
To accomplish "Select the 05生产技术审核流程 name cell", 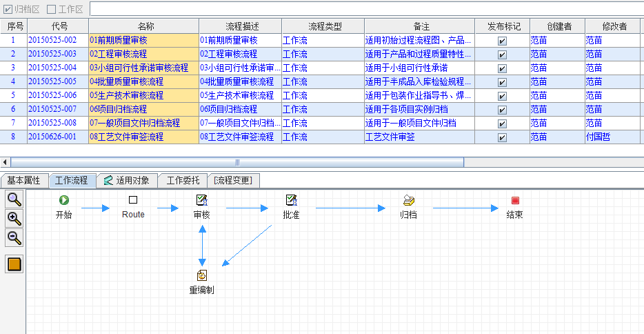I will pos(143,96).
